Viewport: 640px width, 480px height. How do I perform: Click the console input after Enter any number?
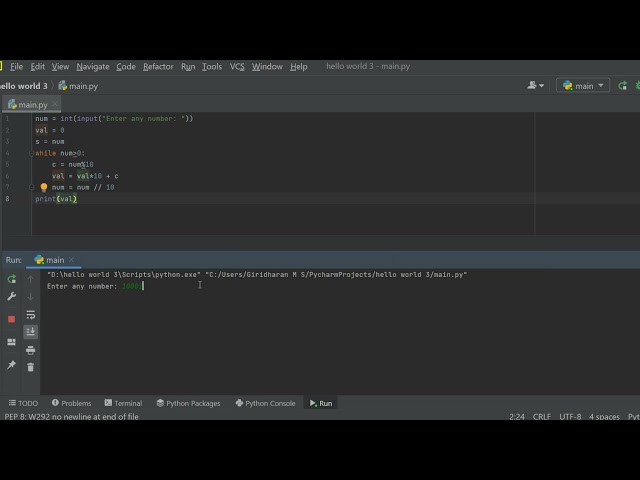tap(132, 286)
